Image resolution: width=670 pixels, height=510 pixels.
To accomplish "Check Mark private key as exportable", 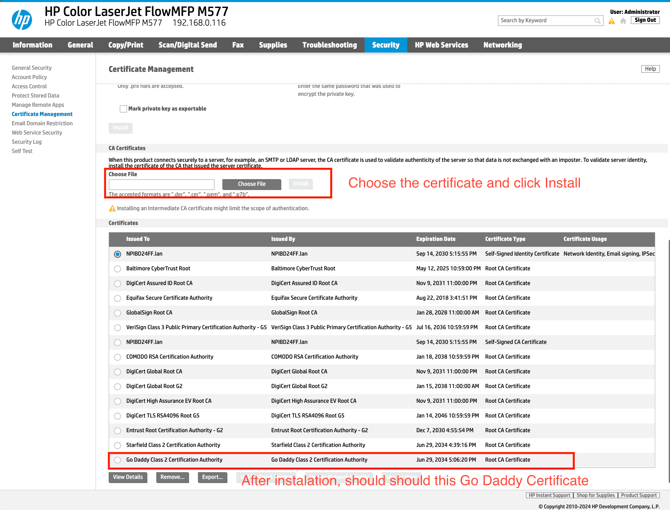I will click(x=123, y=108).
